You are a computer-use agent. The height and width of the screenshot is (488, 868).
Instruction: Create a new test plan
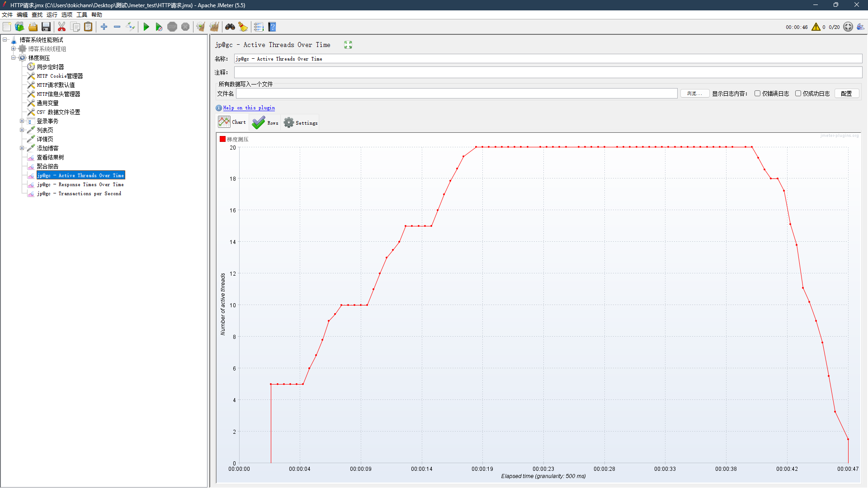(x=7, y=27)
